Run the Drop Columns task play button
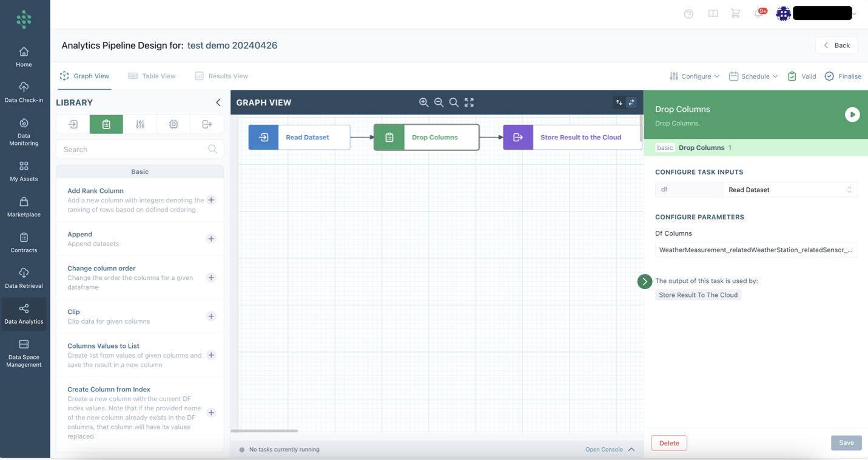Screen dimensions: 868x460 click(x=852, y=115)
